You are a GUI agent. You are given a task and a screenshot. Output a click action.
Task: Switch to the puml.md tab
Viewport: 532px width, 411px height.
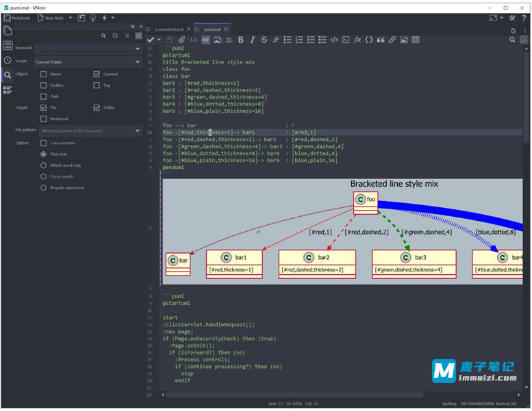[212, 29]
